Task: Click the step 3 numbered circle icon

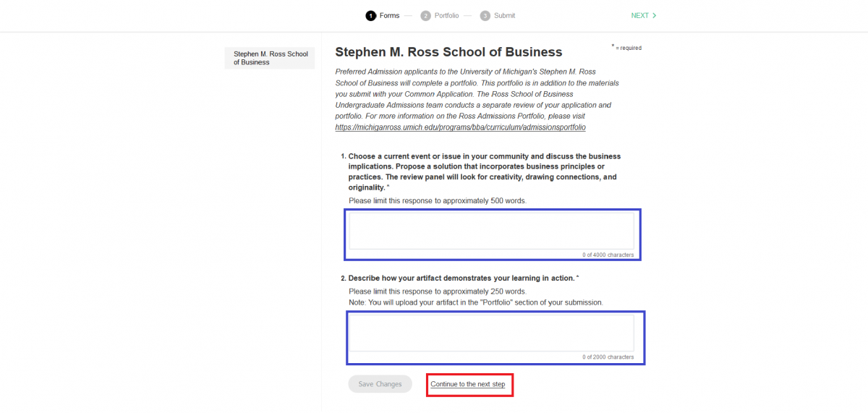Action: coord(485,15)
